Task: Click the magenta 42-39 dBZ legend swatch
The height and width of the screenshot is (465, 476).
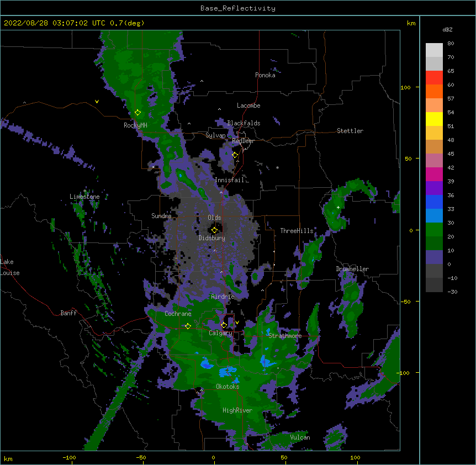Action: [434, 174]
